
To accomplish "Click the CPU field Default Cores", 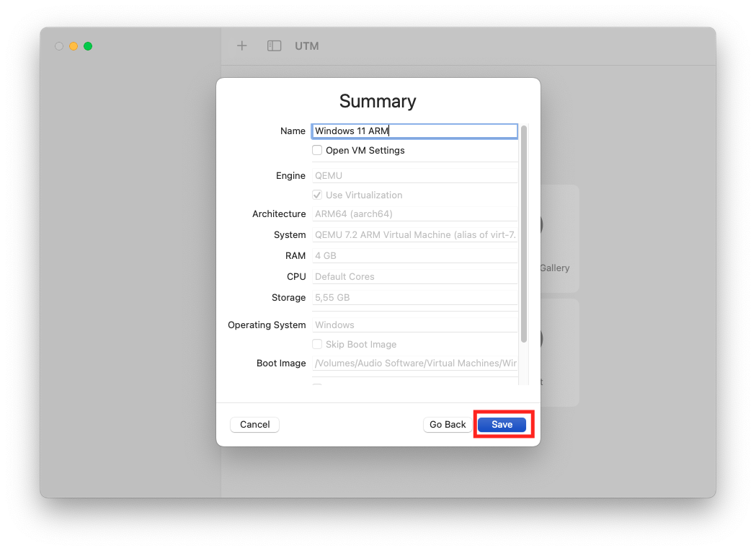I will click(414, 276).
